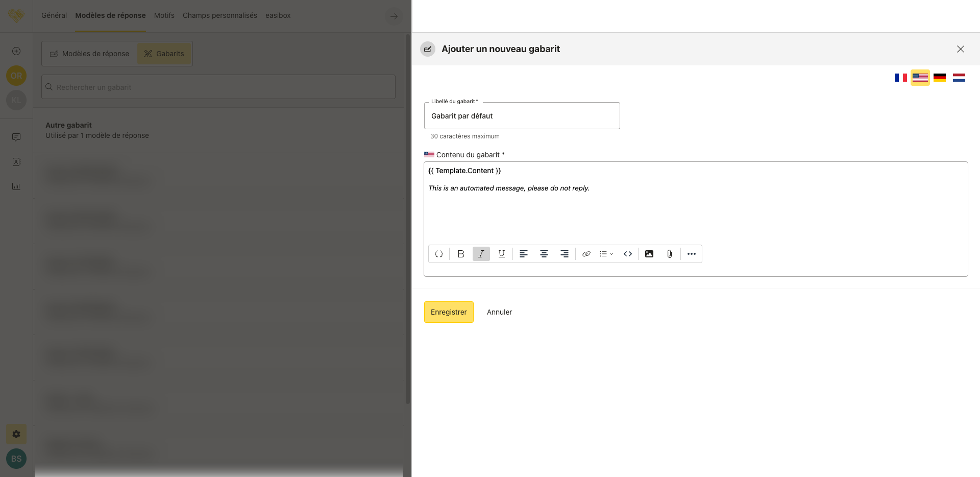Toggle italic formatting in editor
This screenshot has width=980, height=477.
tap(481, 254)
